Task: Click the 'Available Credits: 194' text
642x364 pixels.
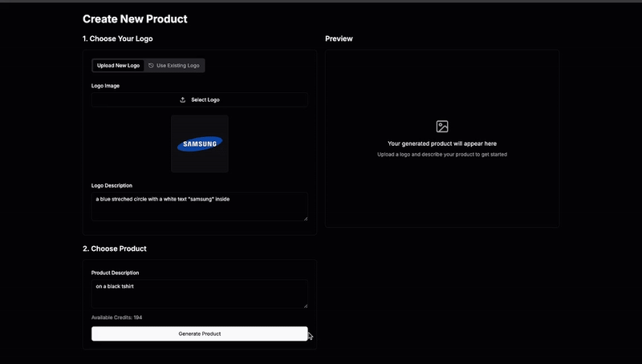Action: point(116,317)
